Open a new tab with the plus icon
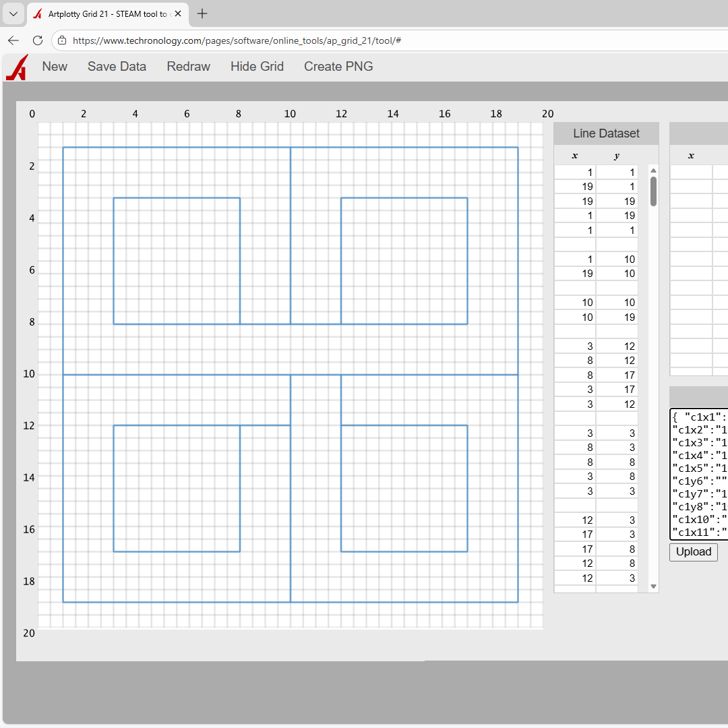 click(202, 13)
